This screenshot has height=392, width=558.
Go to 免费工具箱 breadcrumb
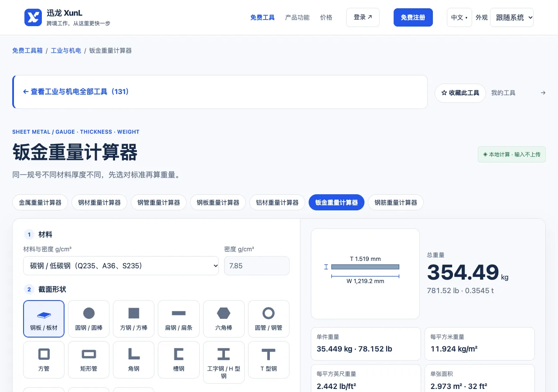click(27, 51)
